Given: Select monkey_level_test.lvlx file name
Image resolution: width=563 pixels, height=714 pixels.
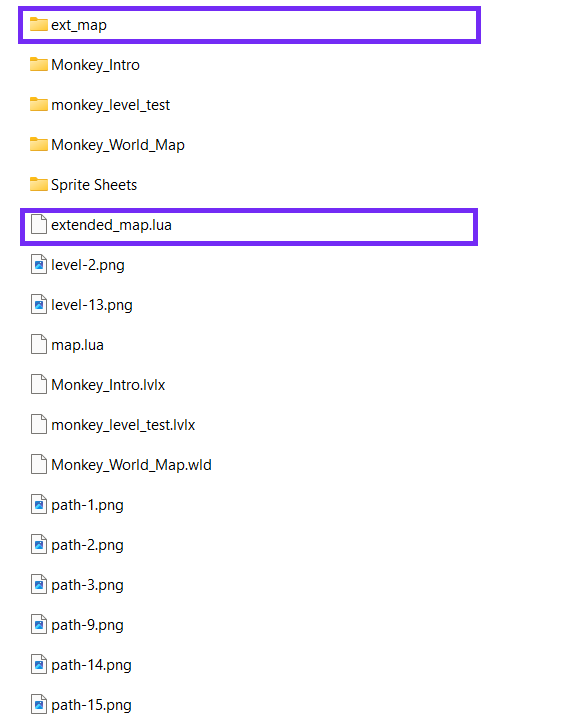Looking at the screenshot, I should [x=123, y=425].
